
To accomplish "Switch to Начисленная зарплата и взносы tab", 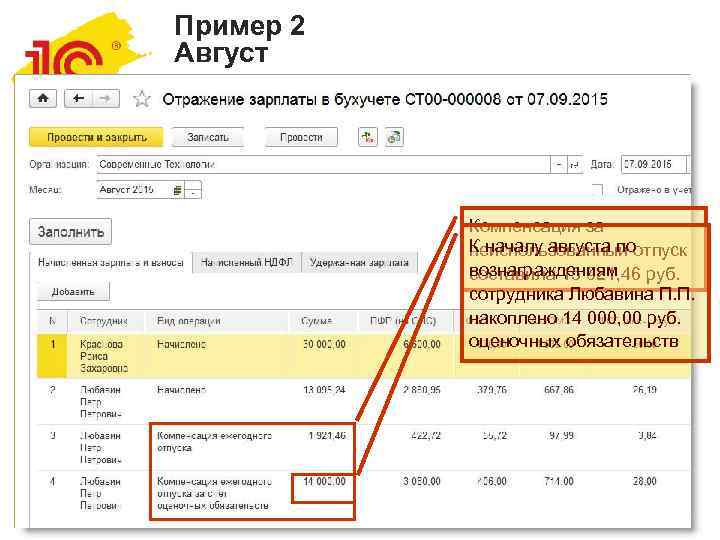I will 111,262.
